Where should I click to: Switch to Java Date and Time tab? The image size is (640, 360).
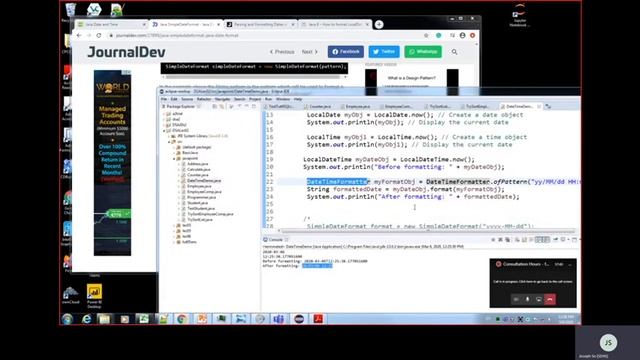(x=111, y=24)
